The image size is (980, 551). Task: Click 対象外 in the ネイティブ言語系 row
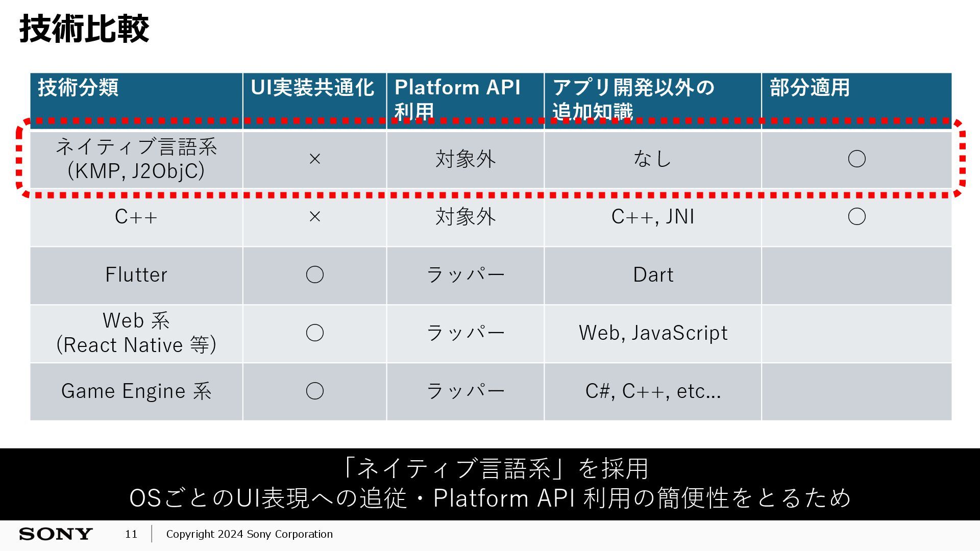pyautogui.click(x=465, y=159)
